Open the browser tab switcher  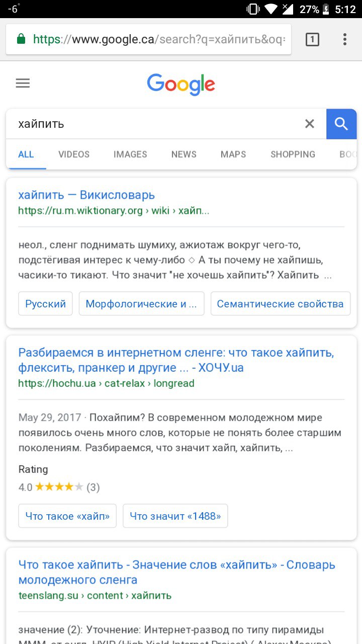coord(312,39)
